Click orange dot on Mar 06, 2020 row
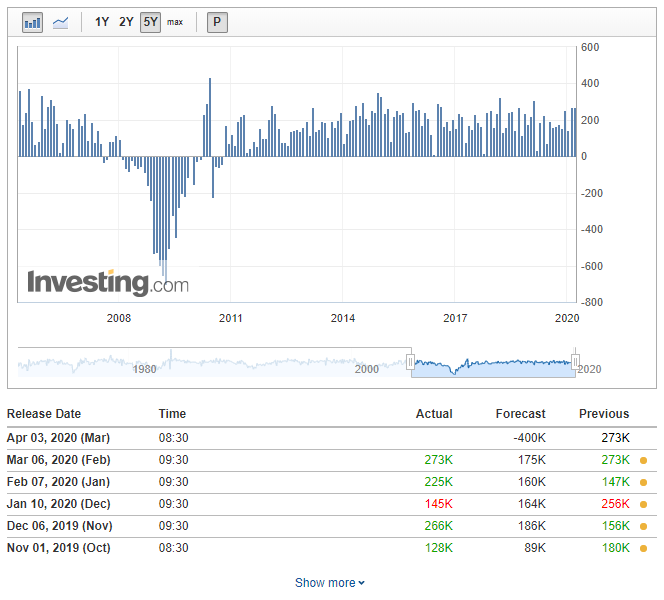The width and height of the screenshot is (664, 600). 643,460
